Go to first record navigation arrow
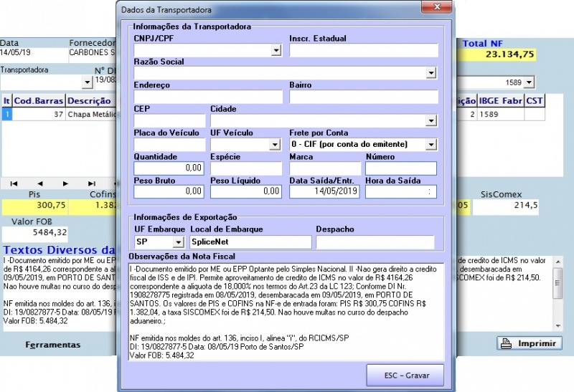The width and height of the screenshot is (574, 392). click(x=14, y=183)
